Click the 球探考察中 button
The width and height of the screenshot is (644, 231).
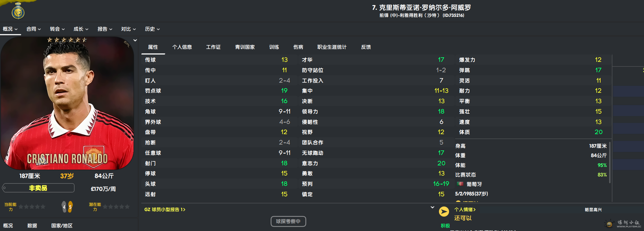pos(288,221)
